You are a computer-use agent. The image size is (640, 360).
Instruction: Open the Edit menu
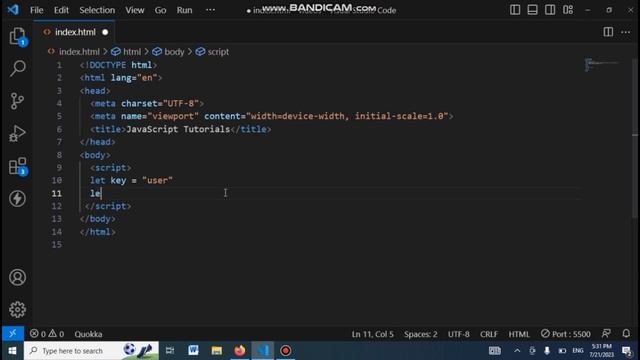pyautogui.click(x=61, y=10)
